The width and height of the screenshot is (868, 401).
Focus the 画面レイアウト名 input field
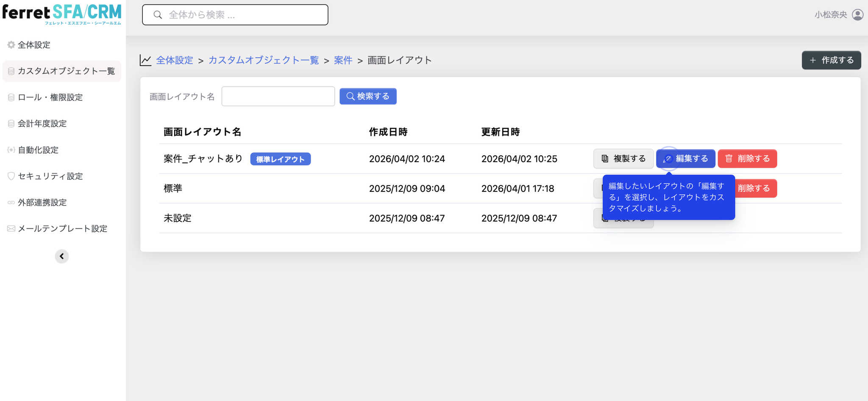click(x=278, y=96)
